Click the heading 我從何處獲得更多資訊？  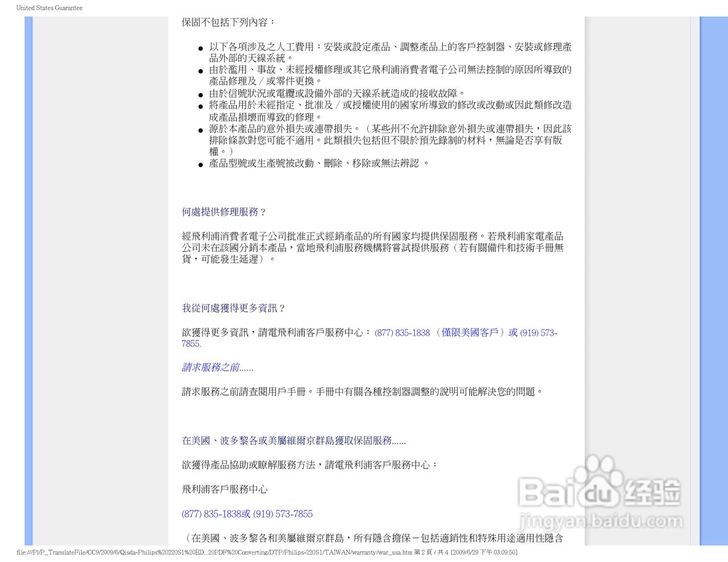click(x=234, y=308)
